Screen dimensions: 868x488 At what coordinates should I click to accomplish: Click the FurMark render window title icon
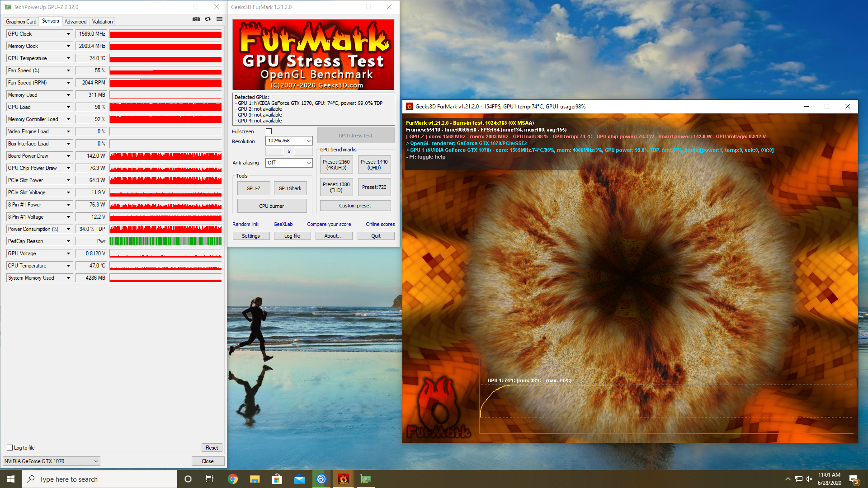tap(410, 107)
